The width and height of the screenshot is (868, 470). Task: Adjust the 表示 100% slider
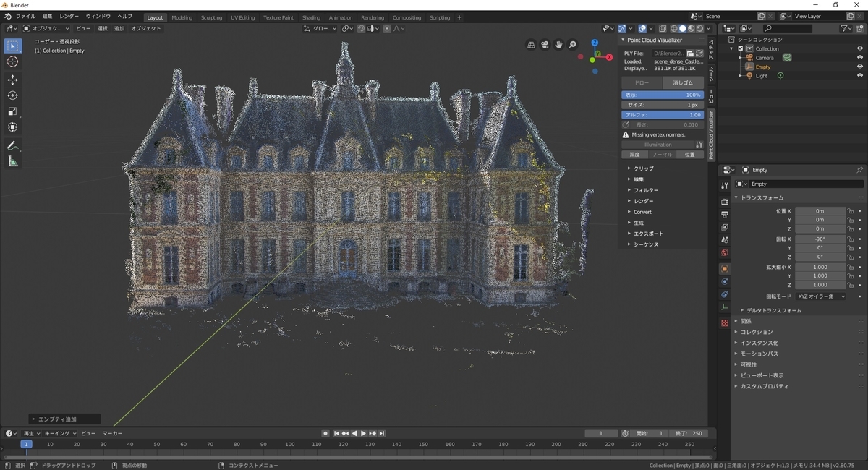pyautogui.click(x=662, y=95)
